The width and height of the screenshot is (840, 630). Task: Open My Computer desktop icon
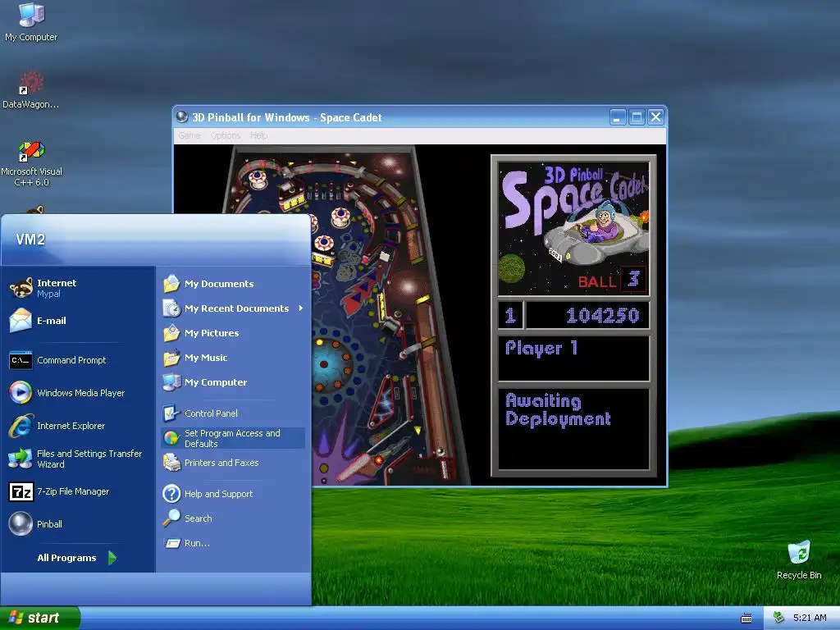pyautogui.click(x=31, y=22)
